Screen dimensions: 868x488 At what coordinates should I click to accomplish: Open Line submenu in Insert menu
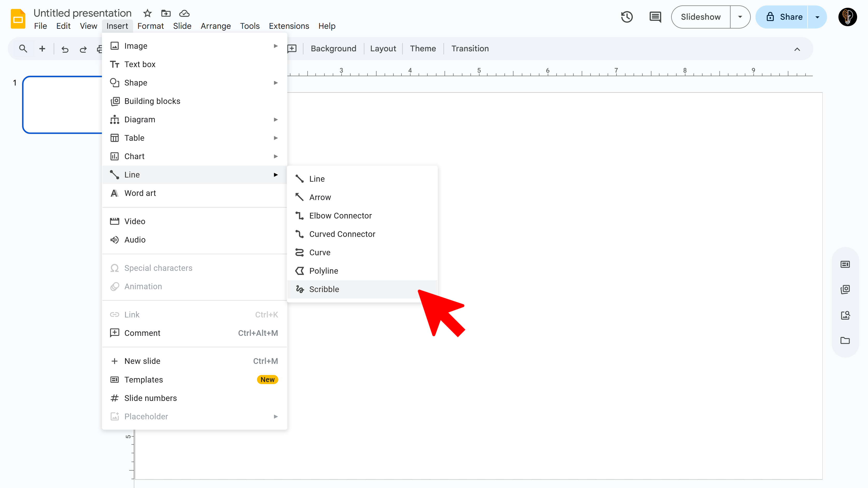coord(195,175)
